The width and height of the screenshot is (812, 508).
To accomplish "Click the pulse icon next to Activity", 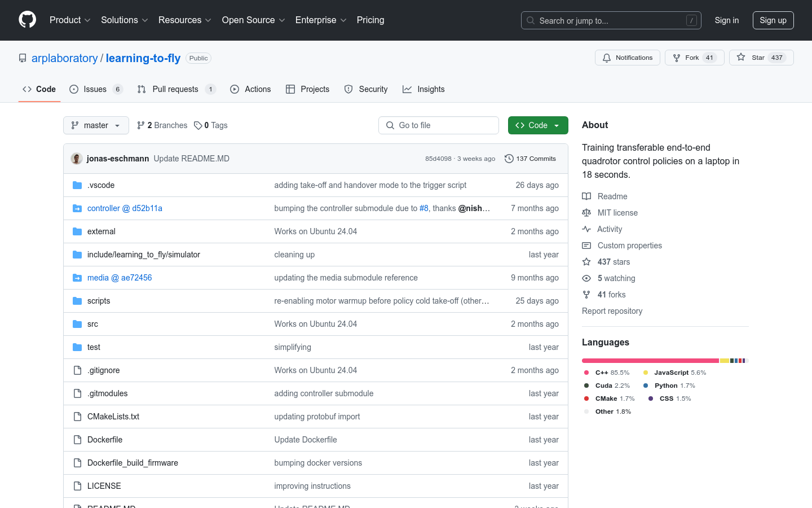I will pyautogui.click(x=586, y=229).
